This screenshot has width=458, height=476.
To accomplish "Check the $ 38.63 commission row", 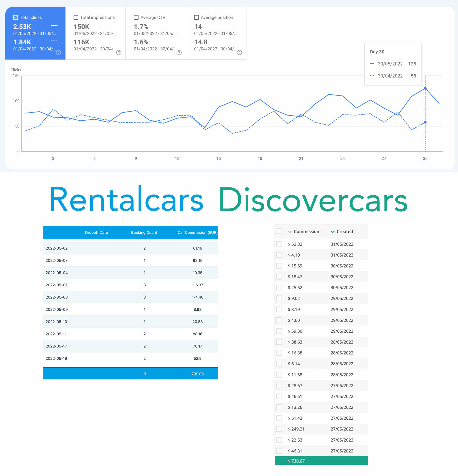I will point(279,342).
